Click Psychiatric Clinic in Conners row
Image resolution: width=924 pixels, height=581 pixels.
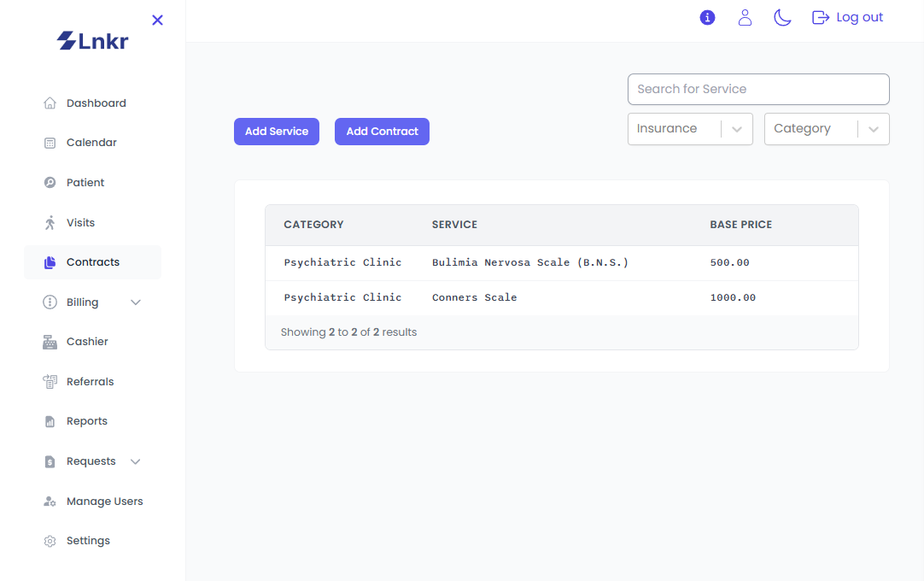(x=342, y=298)
